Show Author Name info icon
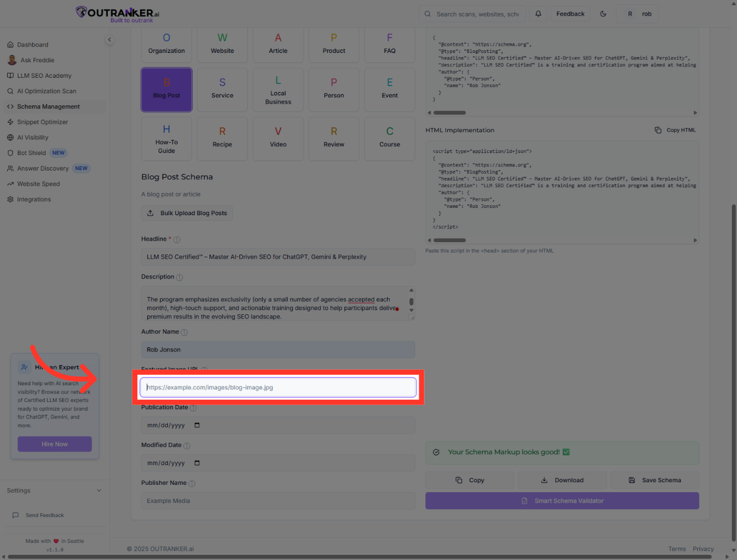737x560 pixels. coord(184,332)
